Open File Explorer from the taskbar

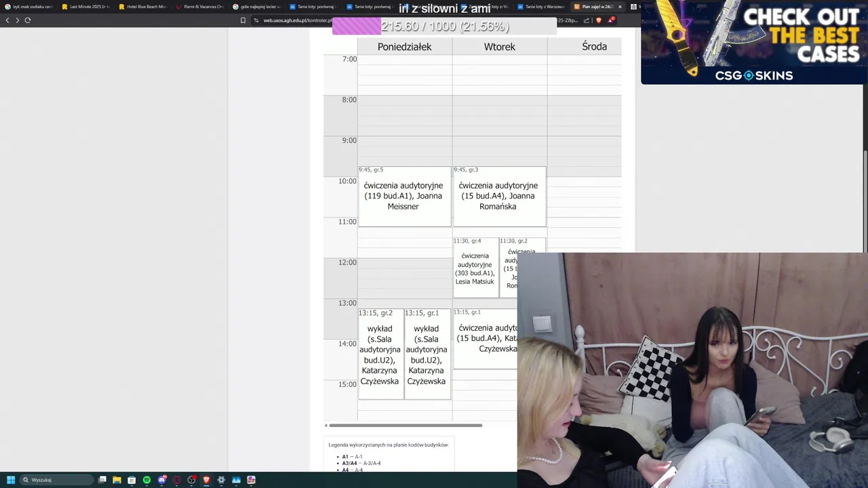click(117, 480)
